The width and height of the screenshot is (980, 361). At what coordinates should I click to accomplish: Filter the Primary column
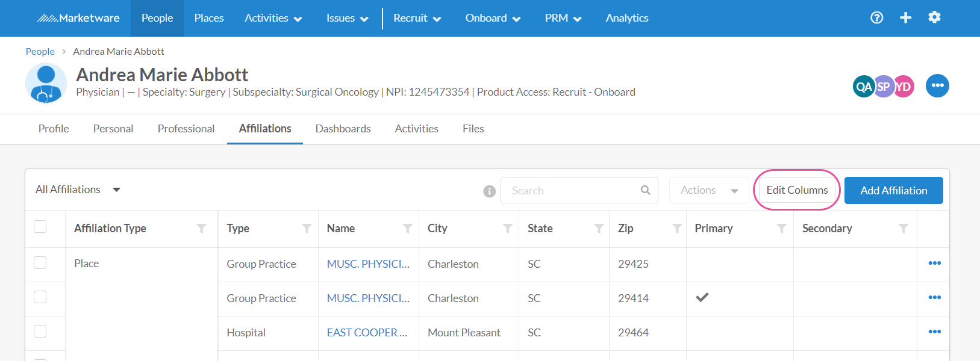(782, 229)
